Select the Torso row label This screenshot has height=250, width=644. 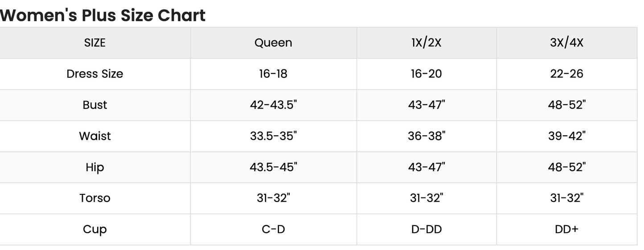click(95, 198)
